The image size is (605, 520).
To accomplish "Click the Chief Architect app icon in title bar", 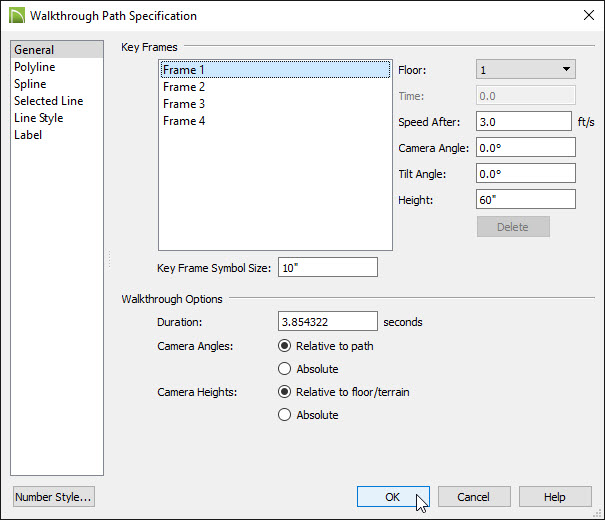I will click(17, 16).
